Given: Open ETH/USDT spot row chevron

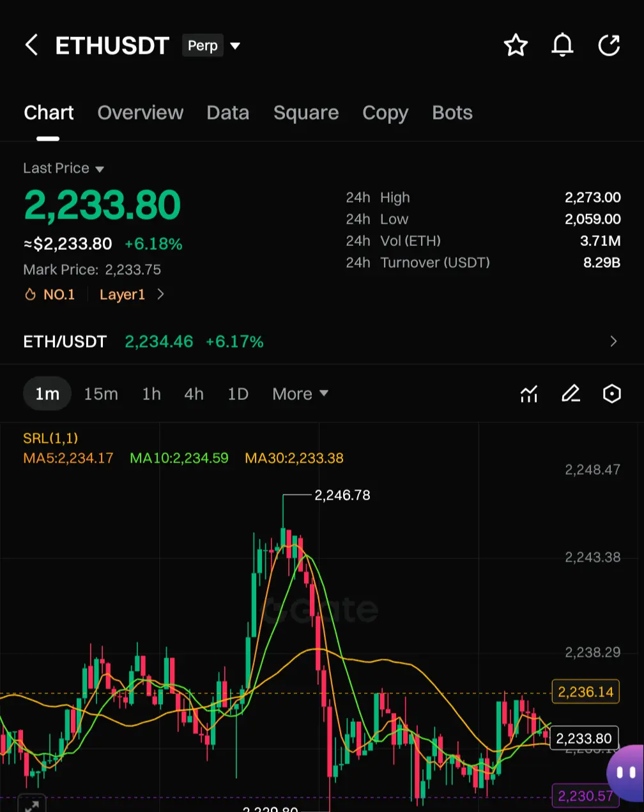Looking at the screenshot, I should pos(613,341).
